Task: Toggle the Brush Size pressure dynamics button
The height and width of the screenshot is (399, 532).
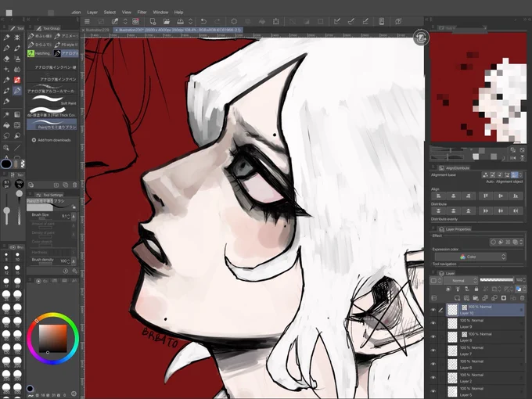Action: 74,216
